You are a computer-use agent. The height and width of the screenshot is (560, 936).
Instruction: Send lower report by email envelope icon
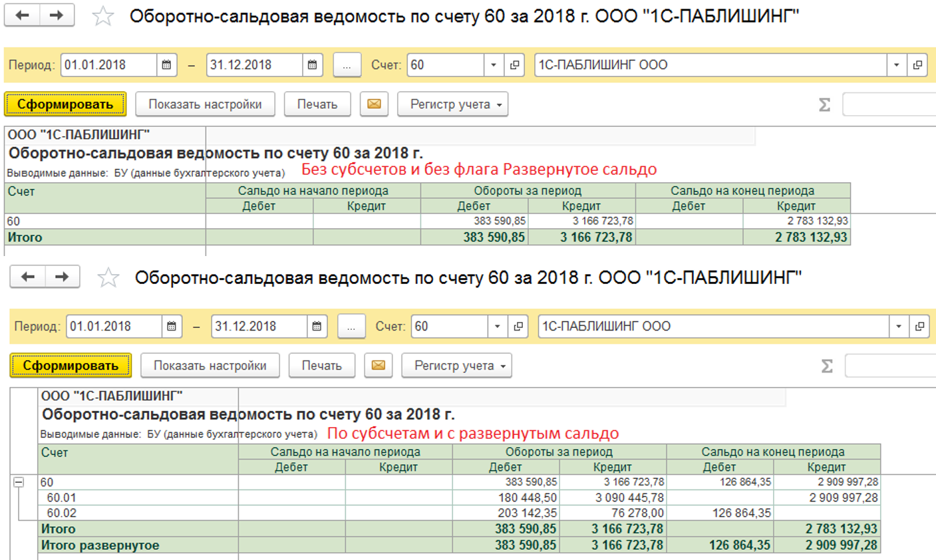pyautogui.click(x=379, y=366)
